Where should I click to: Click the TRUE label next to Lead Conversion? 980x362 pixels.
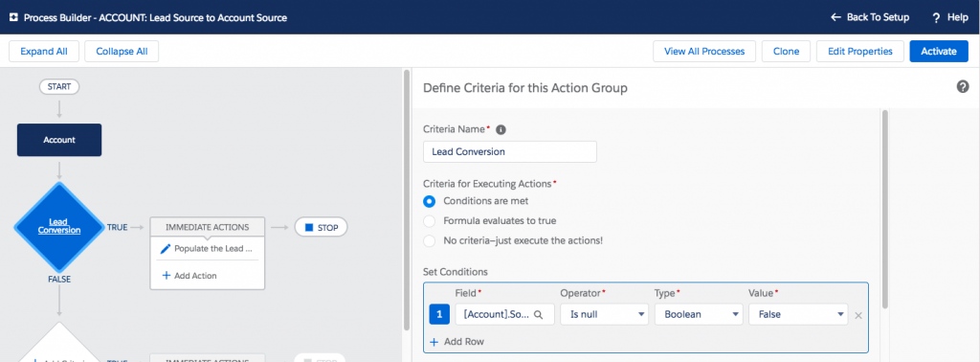tap(117, 228)
